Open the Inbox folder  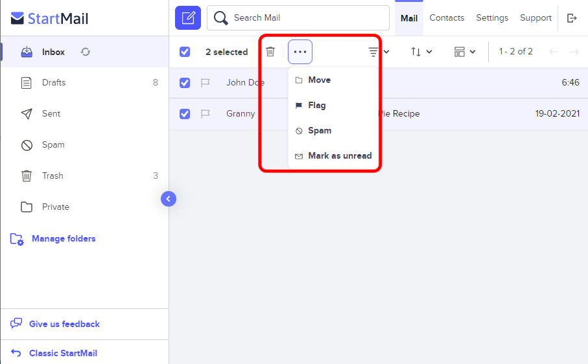pos(85,52)
